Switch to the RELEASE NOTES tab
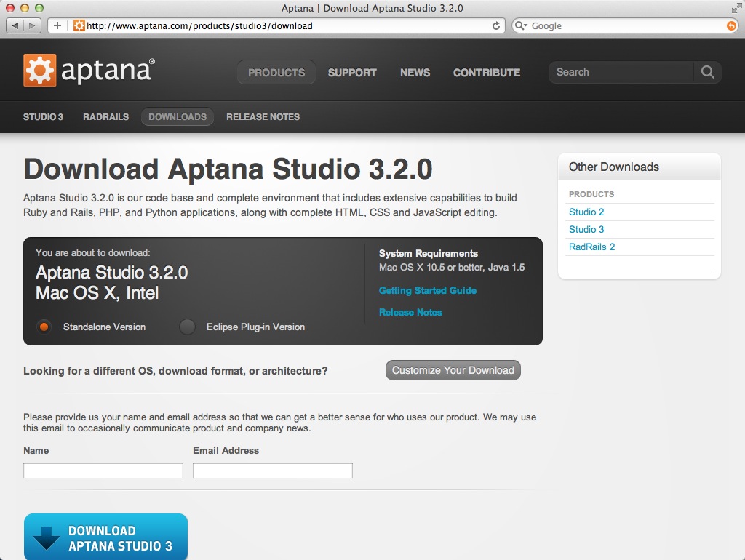745x560 pixels. coord(263,117)
